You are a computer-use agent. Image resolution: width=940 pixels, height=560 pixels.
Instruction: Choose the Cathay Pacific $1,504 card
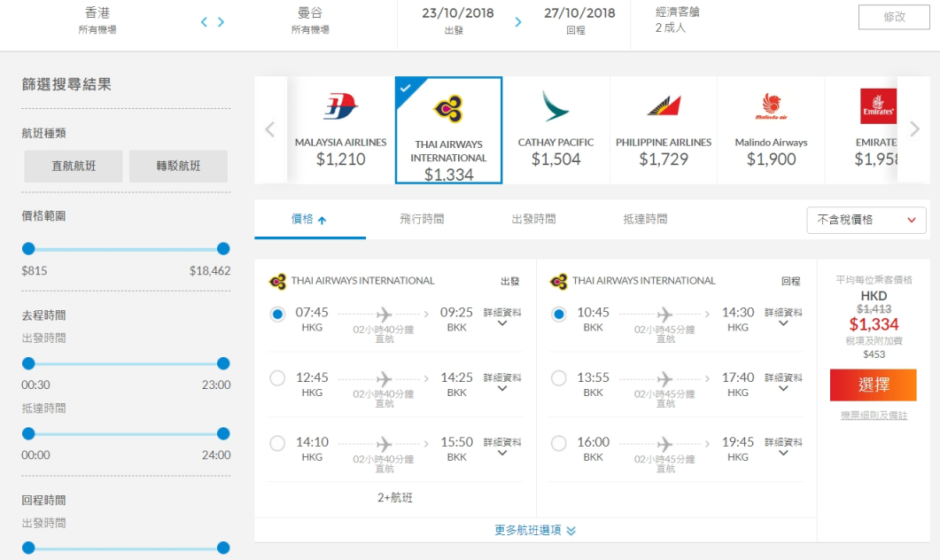555,130
